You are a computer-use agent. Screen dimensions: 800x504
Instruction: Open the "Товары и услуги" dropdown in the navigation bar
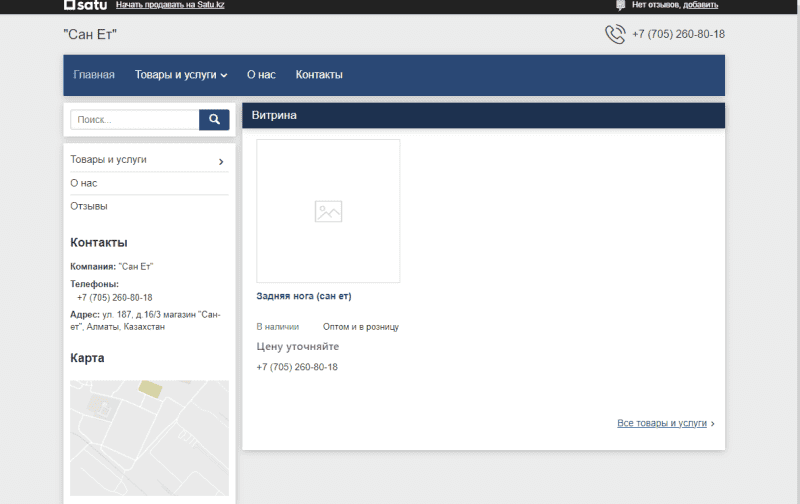tap(181, 75)
